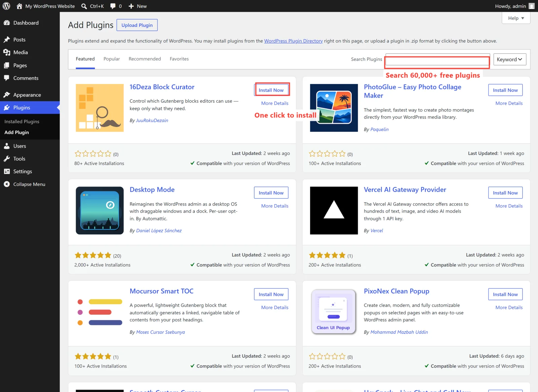Viewport: 538px width, 392px height.
Task: View More Details for PixoNex Clean Popup
Action: [x=509, y=308]
